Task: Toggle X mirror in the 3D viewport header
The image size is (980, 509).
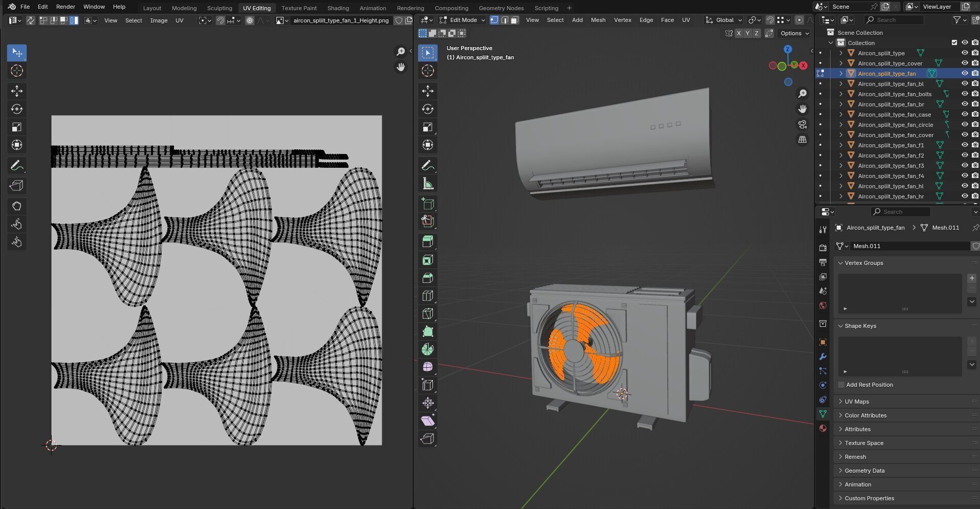Action: pyautogui.click(x=738, y=33)
